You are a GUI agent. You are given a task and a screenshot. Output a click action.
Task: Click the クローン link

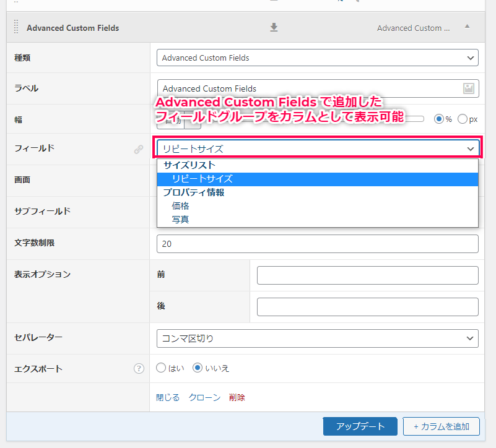tap(204, 397)
